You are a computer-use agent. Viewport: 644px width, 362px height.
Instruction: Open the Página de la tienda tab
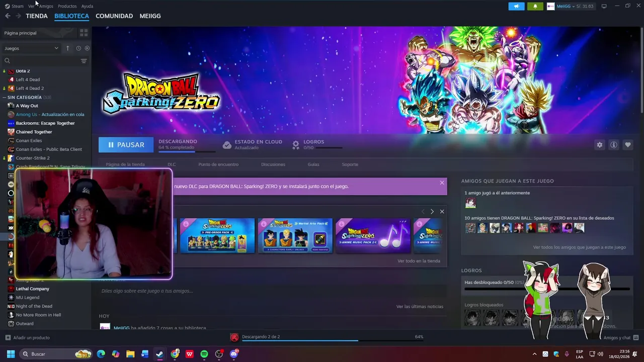click(x=125, y=164)
